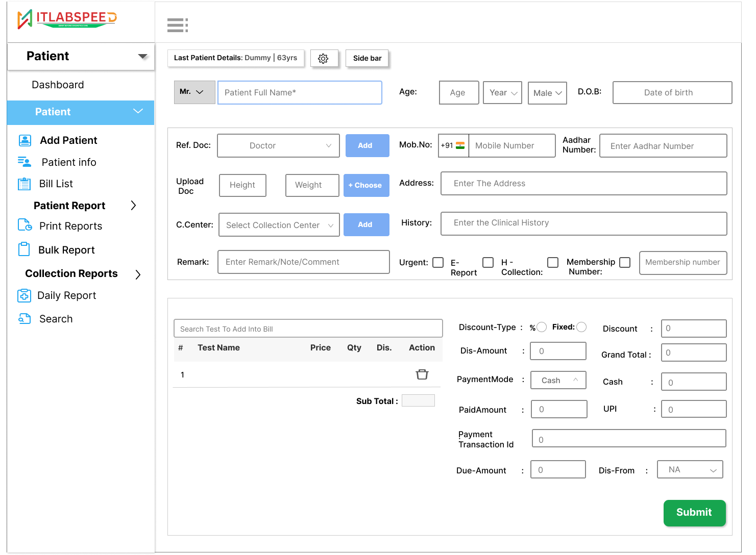Click the + Choose upload button
The height and width of the screenshot is (555, 756).
click(366, 185)
